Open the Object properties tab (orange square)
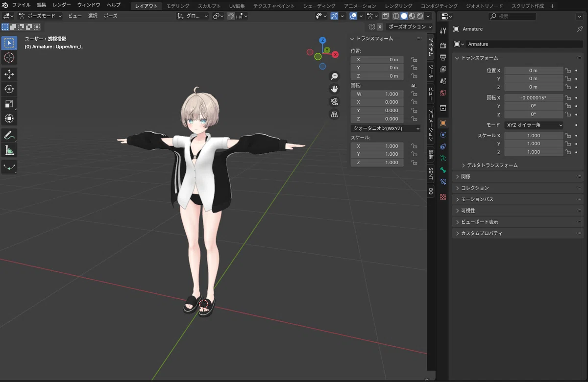This screenshot has width=588, height=382. click(443, 123)
